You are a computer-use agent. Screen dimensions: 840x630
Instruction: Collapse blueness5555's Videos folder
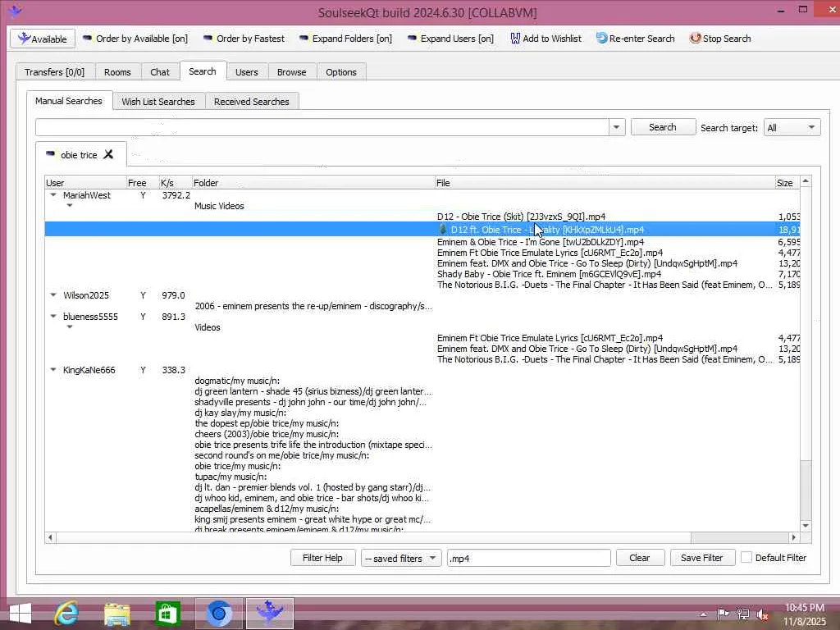tap(70, 327)
